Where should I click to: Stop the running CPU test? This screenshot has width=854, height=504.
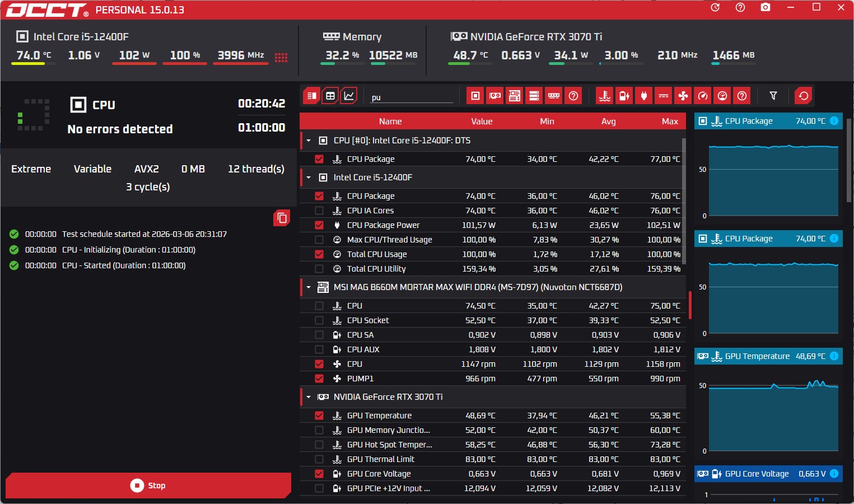[148, 486]
